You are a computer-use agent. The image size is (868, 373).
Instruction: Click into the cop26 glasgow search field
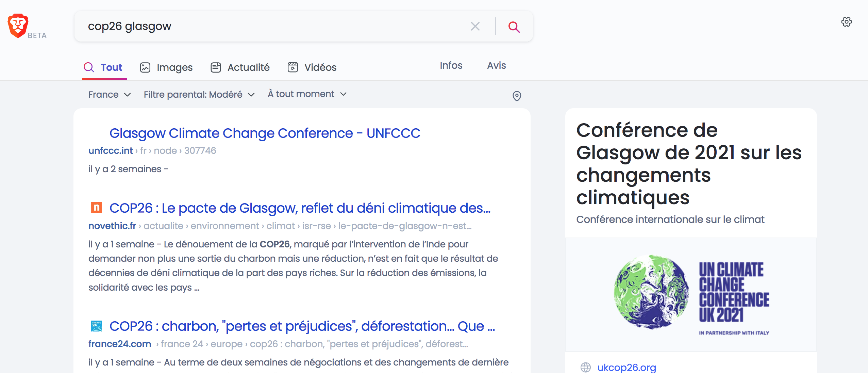point(272,26)
